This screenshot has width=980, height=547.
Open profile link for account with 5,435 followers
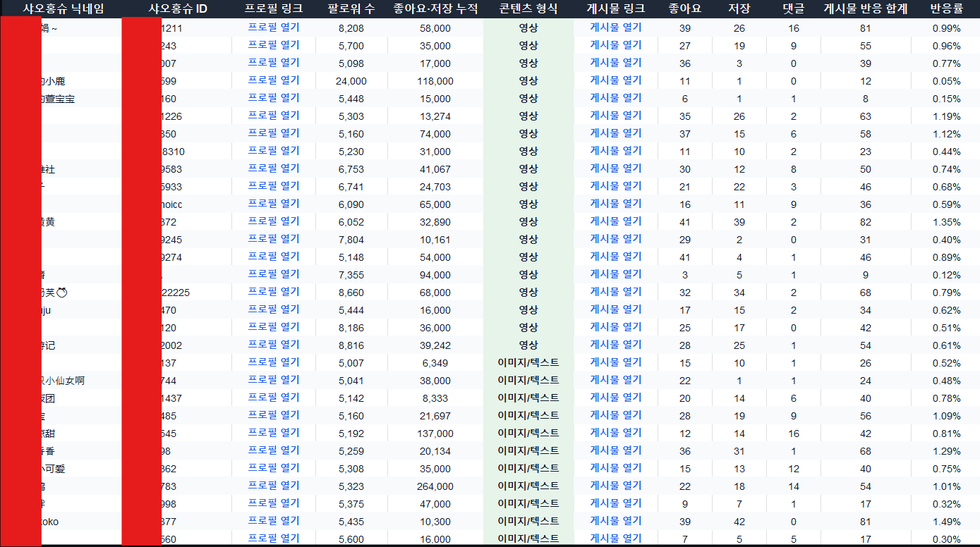[x=274, y=521]
